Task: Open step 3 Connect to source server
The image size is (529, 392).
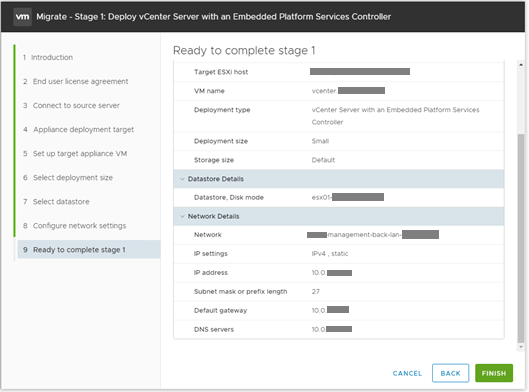Action: [71, 106]
